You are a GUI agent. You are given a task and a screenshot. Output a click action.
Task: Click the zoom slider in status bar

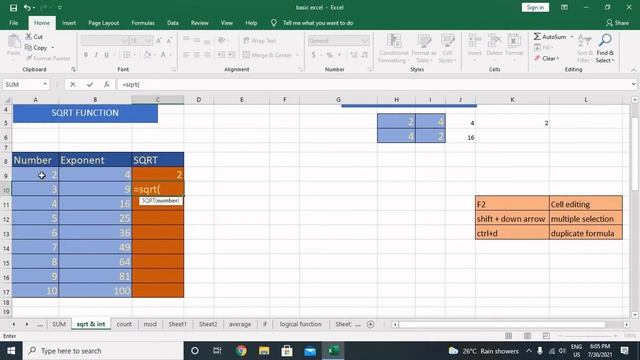click(x=588, y=336)
